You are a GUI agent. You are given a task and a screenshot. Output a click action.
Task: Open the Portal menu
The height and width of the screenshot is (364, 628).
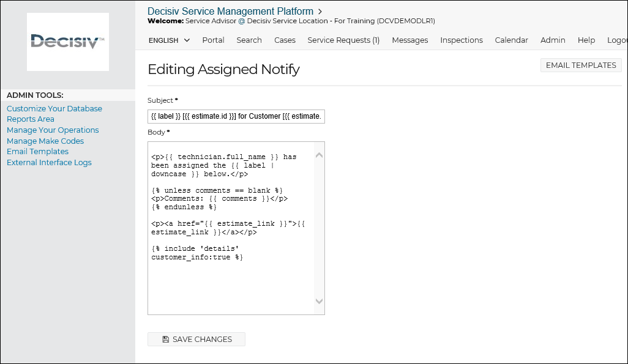tap(213, 40)
